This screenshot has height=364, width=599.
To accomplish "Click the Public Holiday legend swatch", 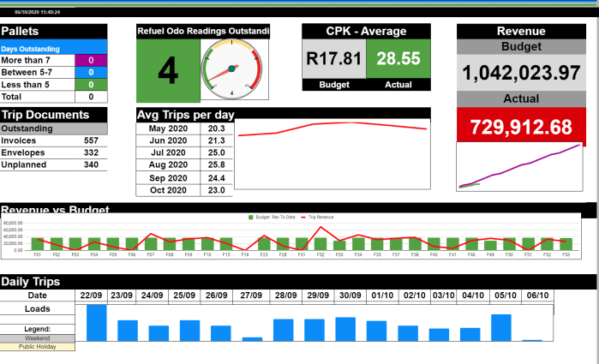I will 37,347.
